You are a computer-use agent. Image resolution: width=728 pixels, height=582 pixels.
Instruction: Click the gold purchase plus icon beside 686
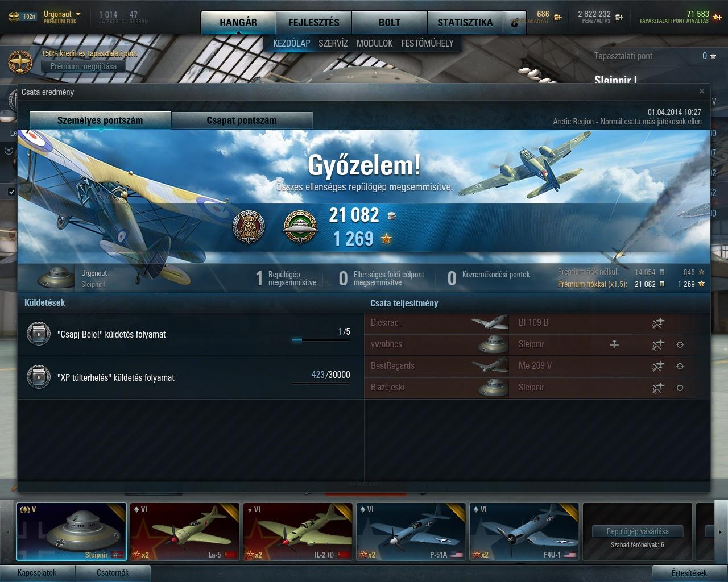[558, 17]
